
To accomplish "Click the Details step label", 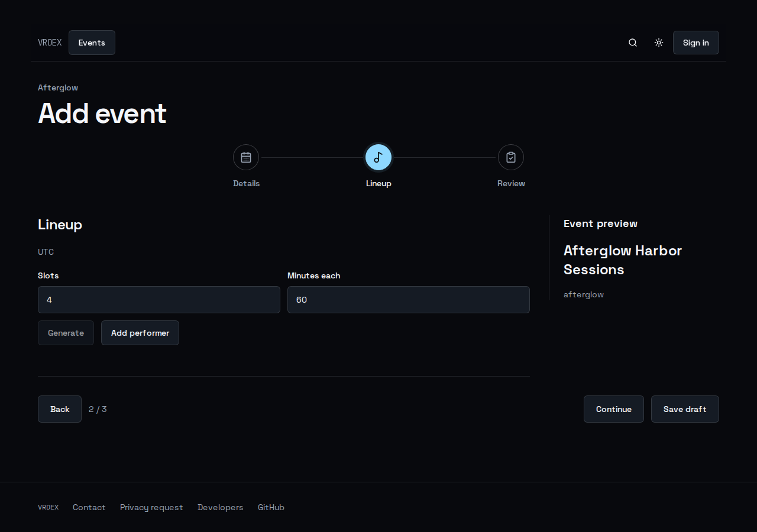I will point(246,183).
